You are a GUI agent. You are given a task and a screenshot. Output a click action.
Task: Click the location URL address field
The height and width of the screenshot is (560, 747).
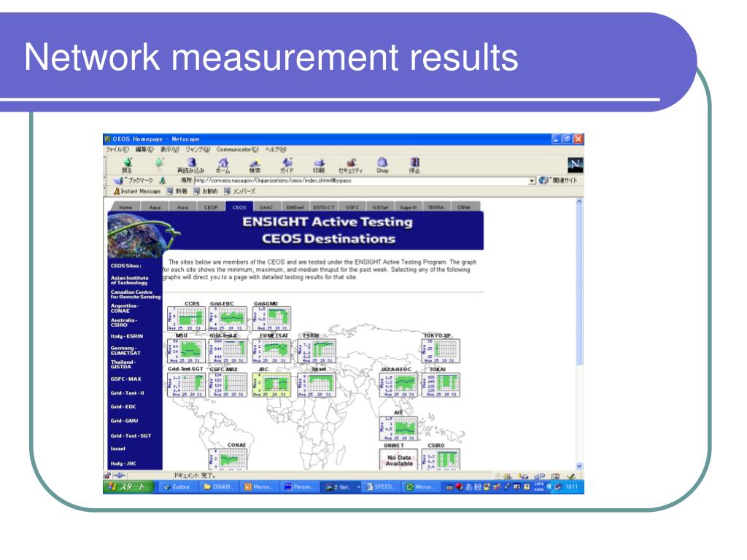361,181
